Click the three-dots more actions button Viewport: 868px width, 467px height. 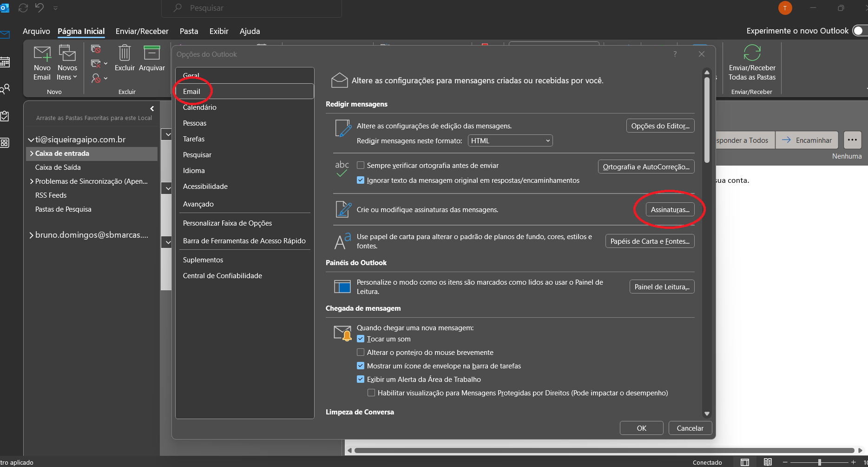[852, 140]
